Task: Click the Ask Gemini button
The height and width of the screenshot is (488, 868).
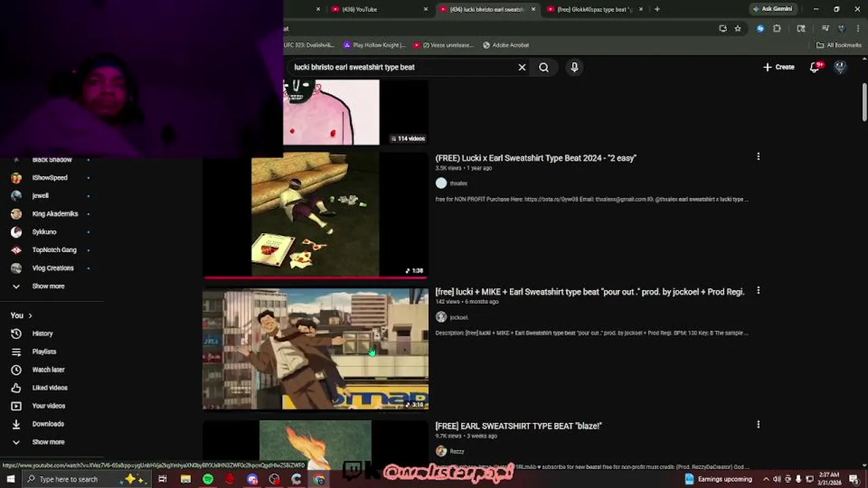Action: tap(772, 9)
